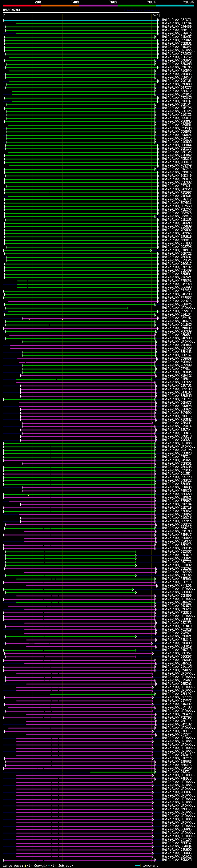Open hit UniRef100_C8V1N7
The width and height of the screenshot is (197, 868).
[177, 318]
